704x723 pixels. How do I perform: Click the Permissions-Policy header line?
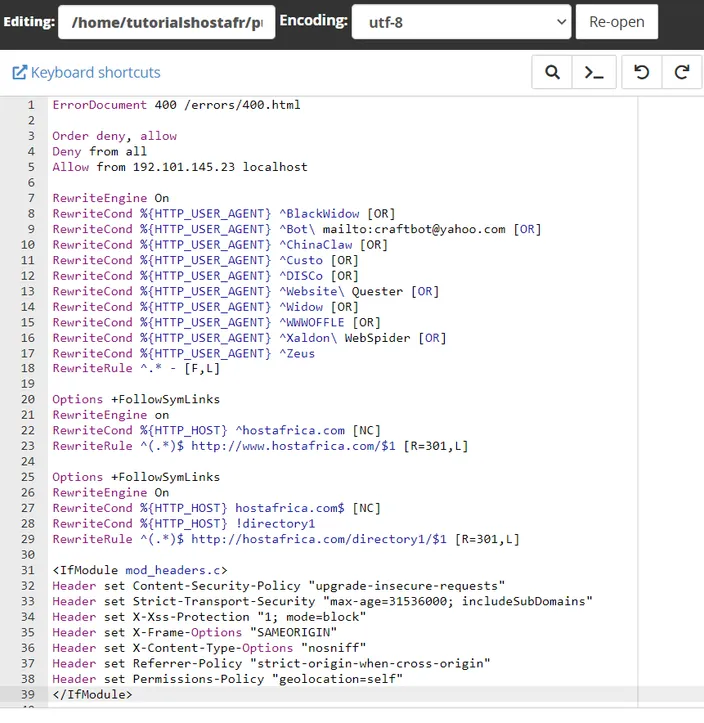(227, 679)
